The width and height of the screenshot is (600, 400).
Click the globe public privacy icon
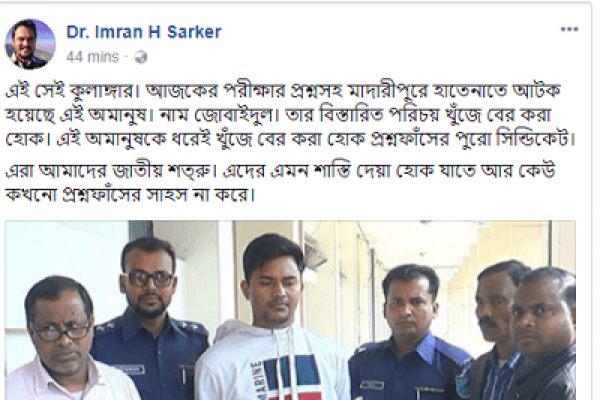pos(141,57)
